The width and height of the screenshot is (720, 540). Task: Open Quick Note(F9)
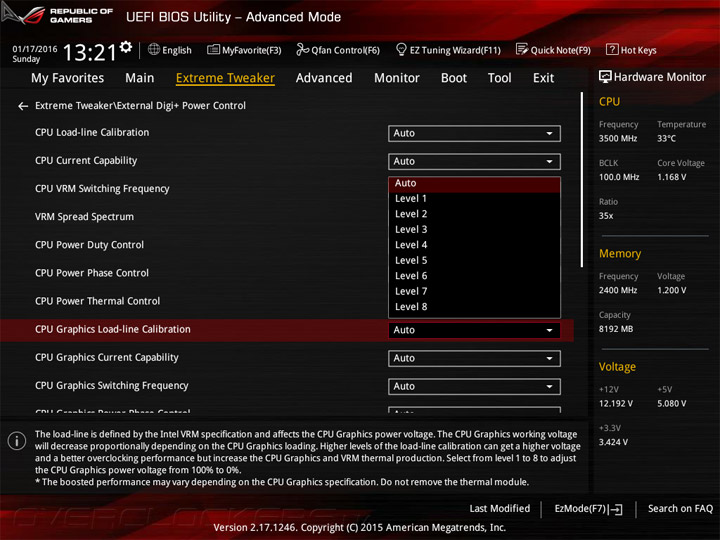(x=553, y=50)
